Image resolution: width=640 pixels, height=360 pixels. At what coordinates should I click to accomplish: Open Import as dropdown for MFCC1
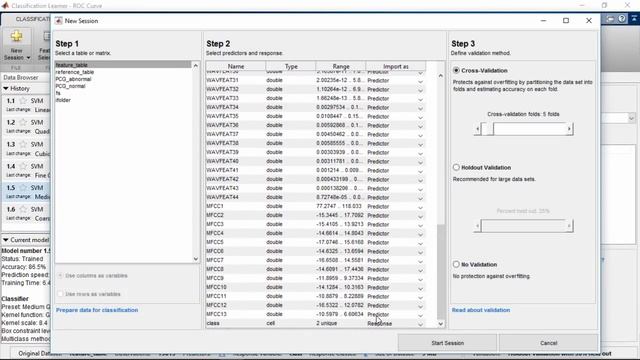tap(420, 207)
